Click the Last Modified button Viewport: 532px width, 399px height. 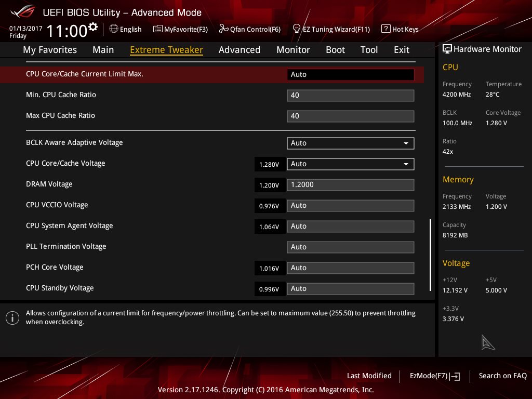coord(369,376)
